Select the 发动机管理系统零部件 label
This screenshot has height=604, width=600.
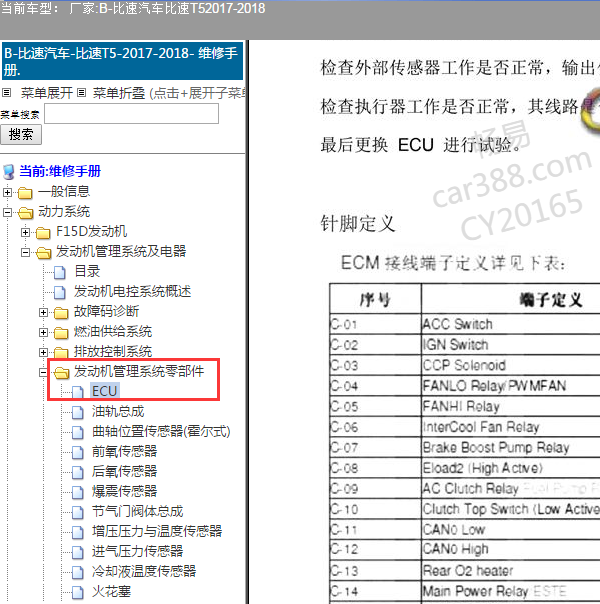(139, 372)
